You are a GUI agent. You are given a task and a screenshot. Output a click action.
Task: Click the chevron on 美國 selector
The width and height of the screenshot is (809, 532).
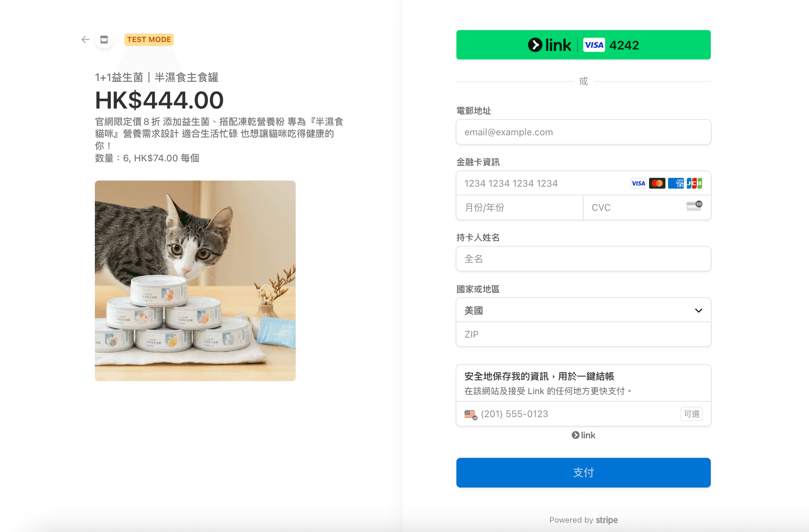click(699, 310)
